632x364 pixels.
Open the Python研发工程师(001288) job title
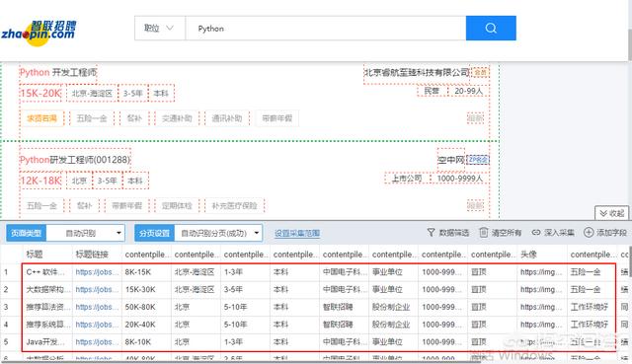75,160
